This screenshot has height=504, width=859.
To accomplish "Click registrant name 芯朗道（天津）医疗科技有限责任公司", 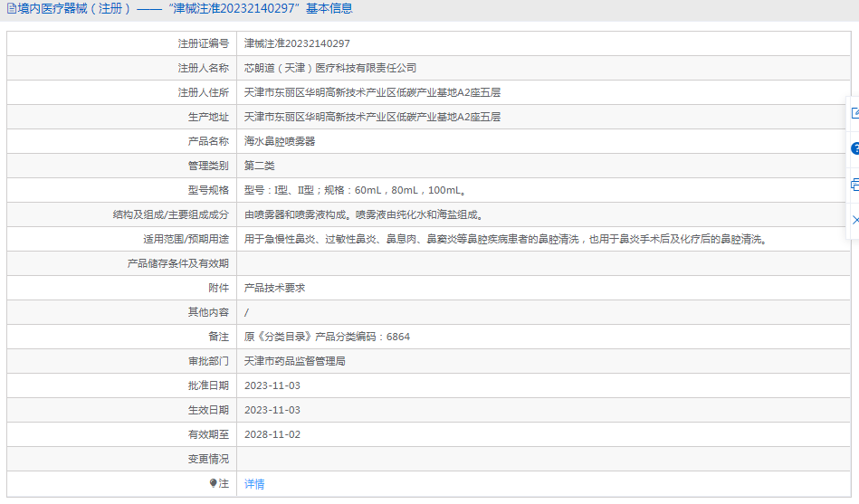I will 330,68.
